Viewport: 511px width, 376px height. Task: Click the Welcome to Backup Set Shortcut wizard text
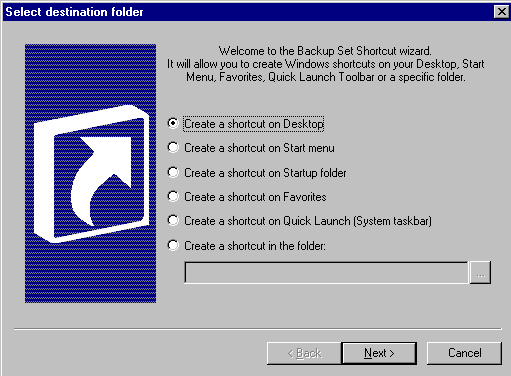click(x=325, y=51)
